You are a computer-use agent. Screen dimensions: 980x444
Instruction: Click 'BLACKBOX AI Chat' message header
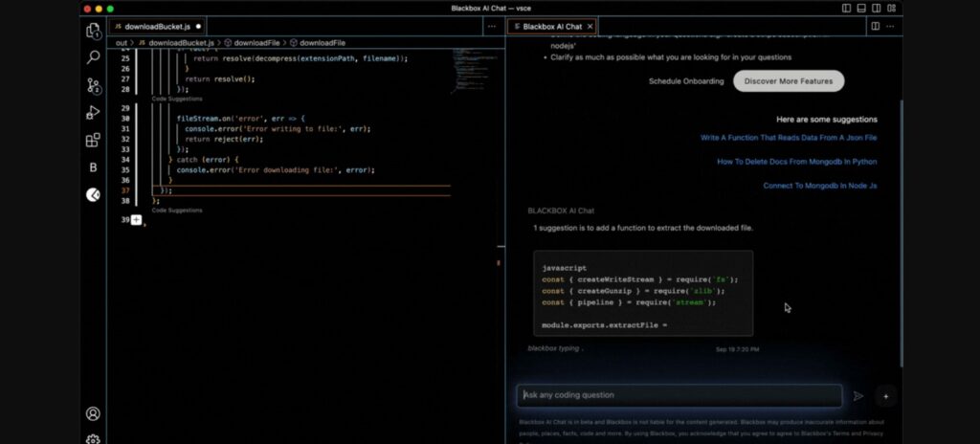[x=561, y=211]
